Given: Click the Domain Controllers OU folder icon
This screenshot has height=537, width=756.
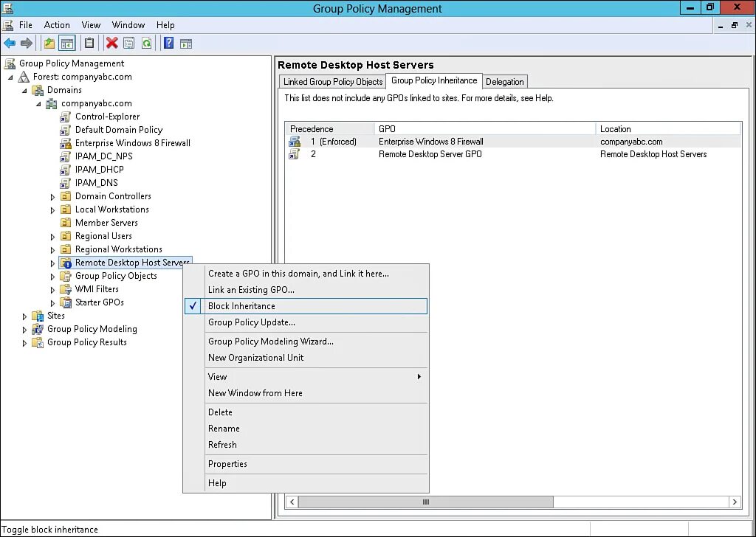Looking at the screenshot, I should (66, 196).
